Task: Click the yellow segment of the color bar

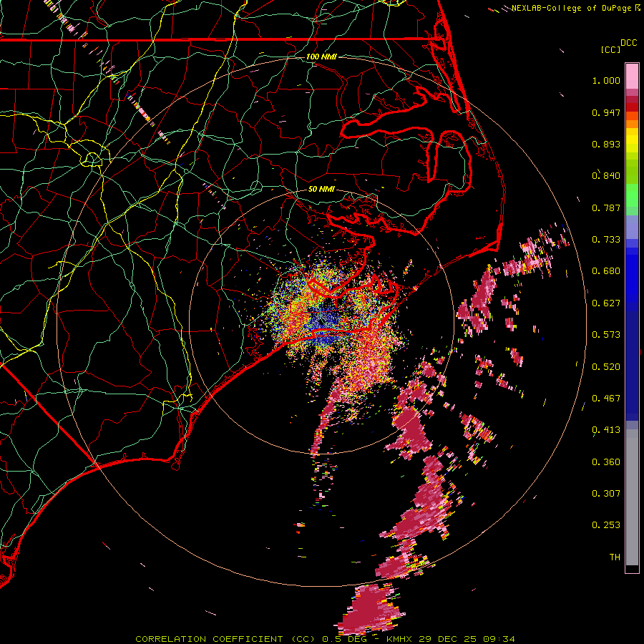Action: [632, 141]
